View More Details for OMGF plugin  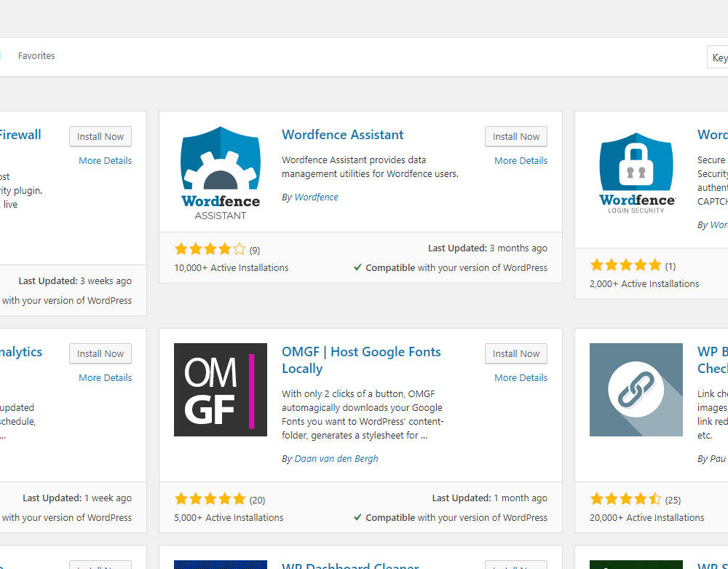(521, 378)
